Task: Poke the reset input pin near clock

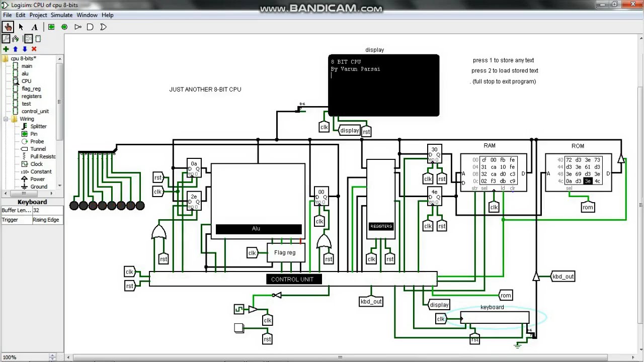Action: pyautogui.click(x=239, y=328)
